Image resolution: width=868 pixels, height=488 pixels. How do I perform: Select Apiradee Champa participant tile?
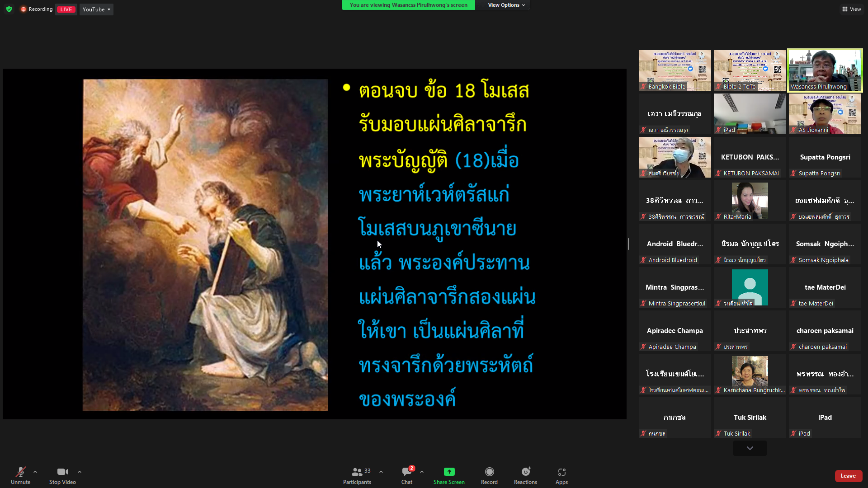pos(675,331)
